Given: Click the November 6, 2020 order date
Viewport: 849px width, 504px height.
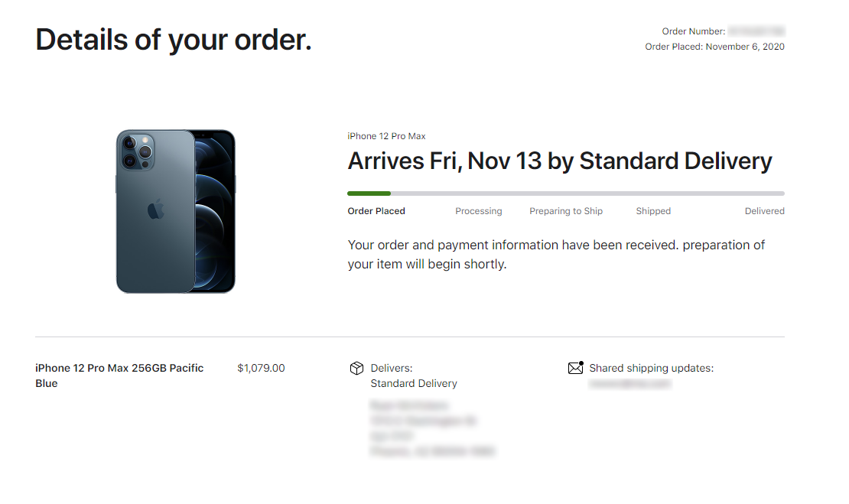Looking at the screenshot, I should click(x=745, y=47).
